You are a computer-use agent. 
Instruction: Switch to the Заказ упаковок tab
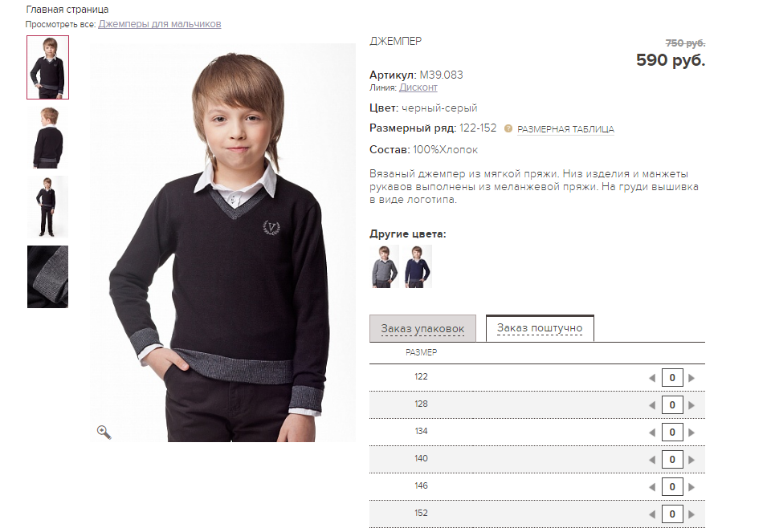[422, 328]
